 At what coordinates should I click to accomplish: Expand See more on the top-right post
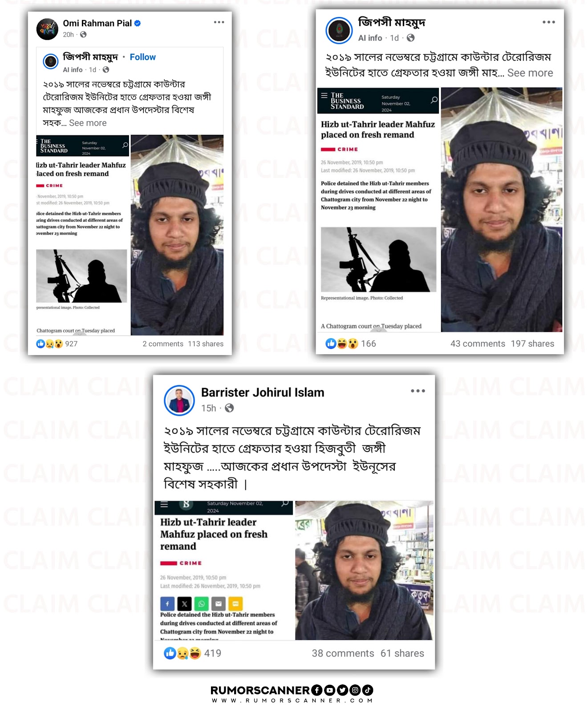530,73
